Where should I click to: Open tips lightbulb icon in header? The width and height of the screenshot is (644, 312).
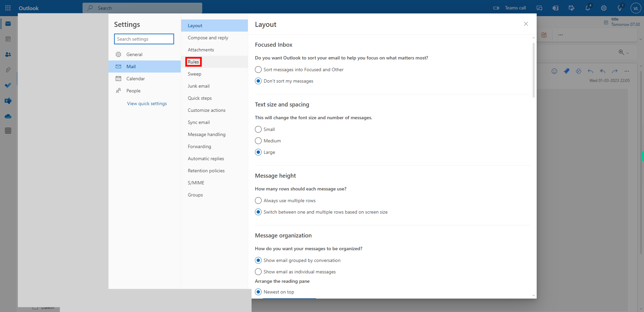[x=620, y=8]
